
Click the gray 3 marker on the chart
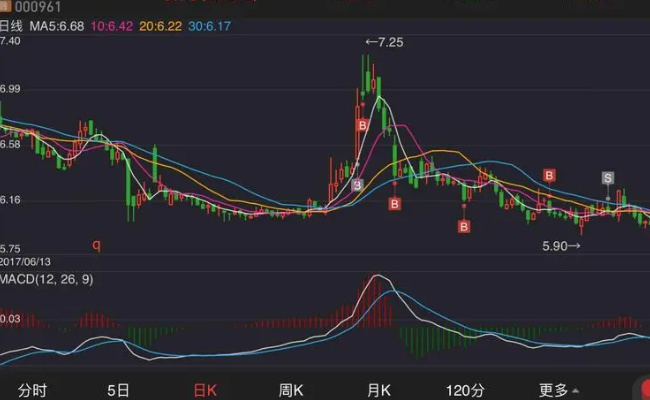[x=357, y=185]
